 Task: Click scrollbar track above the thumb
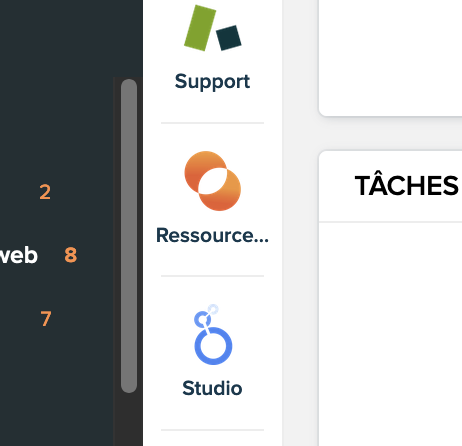pos(129,78)
